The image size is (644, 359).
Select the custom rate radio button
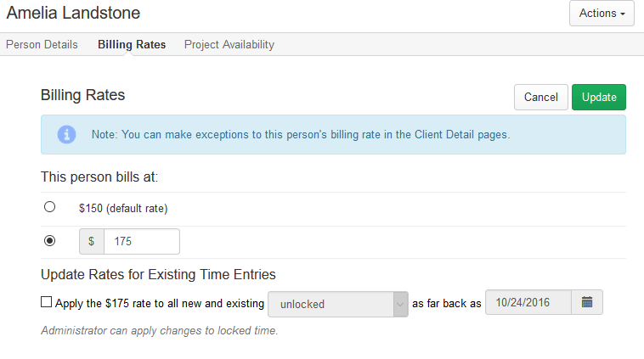(49, 240)
